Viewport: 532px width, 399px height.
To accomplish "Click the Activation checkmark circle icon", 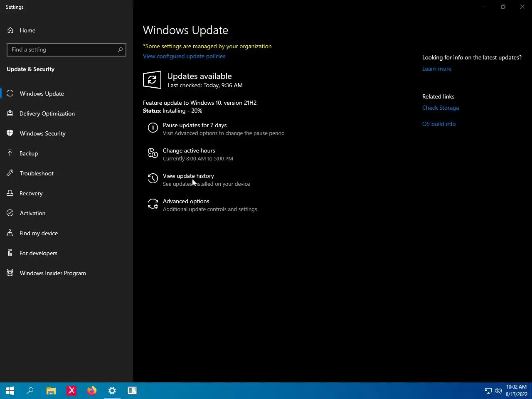I will (x=10, y=213).
